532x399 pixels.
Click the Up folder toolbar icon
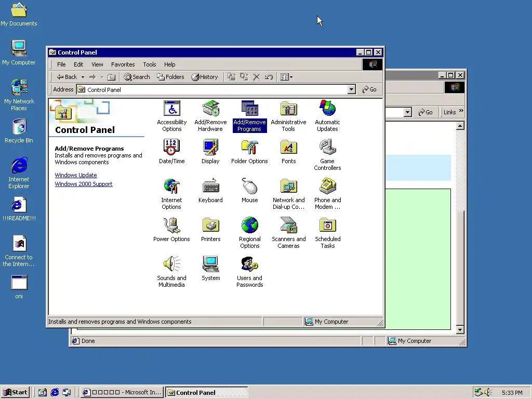111,77
